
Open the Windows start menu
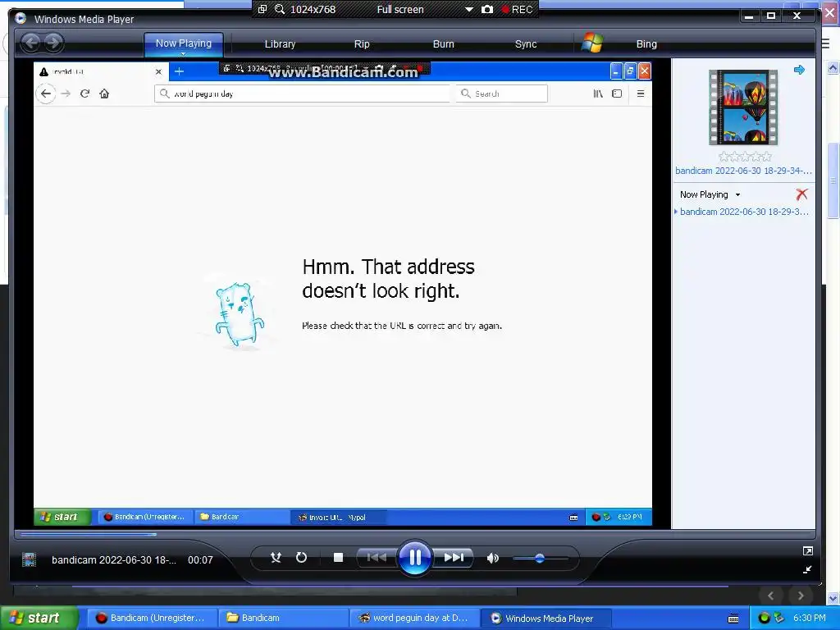[x=39, y=618]
